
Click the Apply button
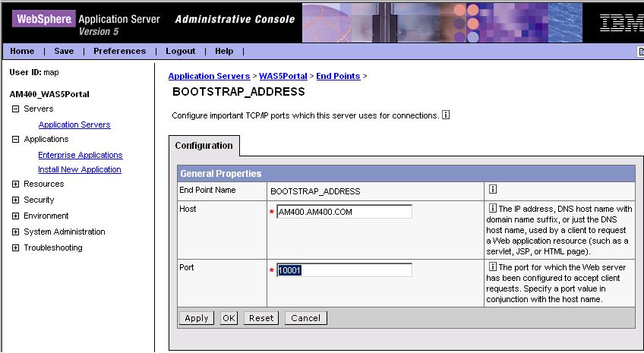(x=197, y=318)
